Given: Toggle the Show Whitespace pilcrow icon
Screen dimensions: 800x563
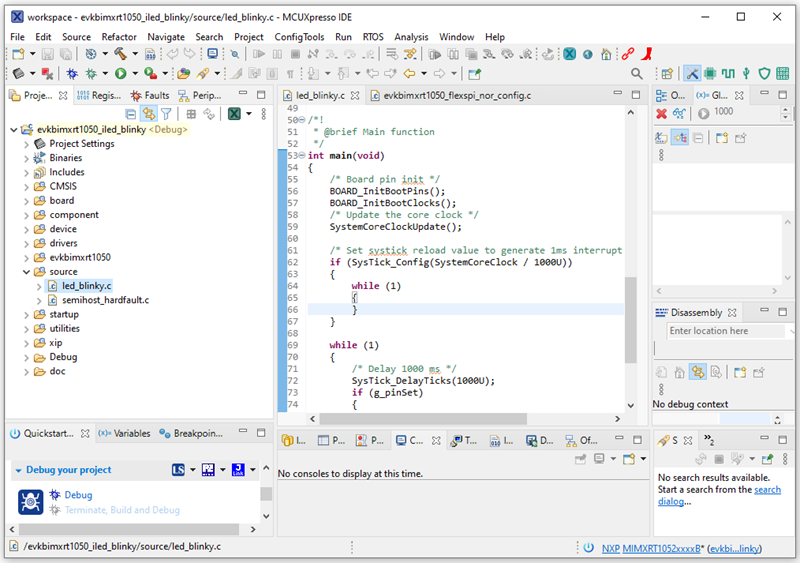Looking at the screenshot, I should [x=290, y=74].
